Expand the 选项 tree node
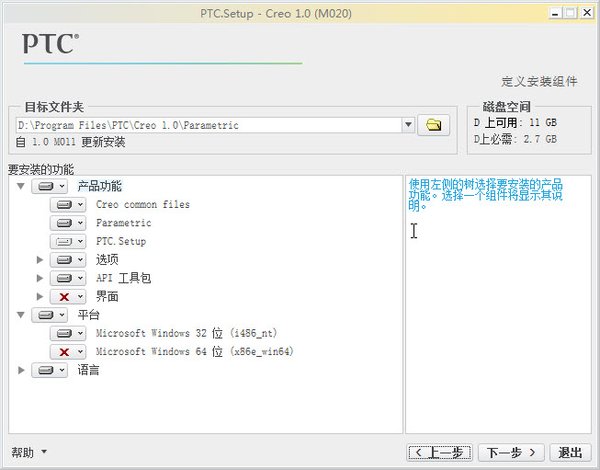Image resolution: width=600 pixels, height=470 pixels. click(x=39, y=260)
